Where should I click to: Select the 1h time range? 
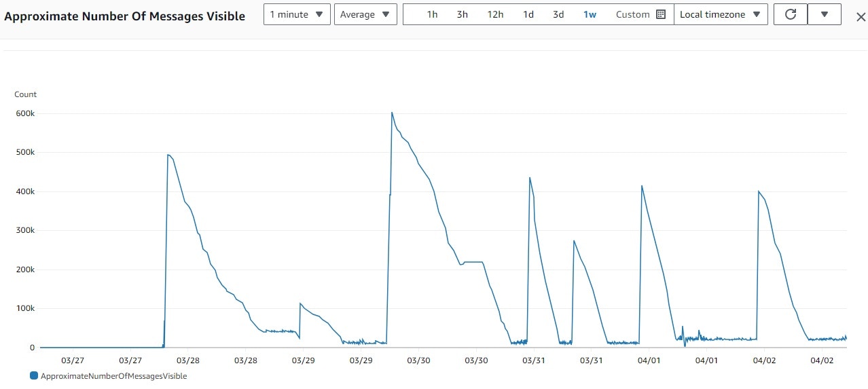point(432,14)
